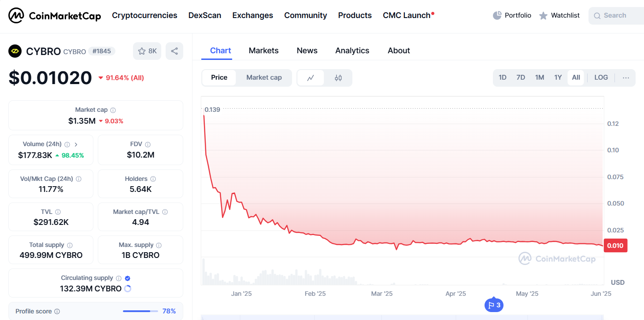This screenshot has height=320, width=644.
Task: Click the $10.2M FDV value
Action: point(141,155)
